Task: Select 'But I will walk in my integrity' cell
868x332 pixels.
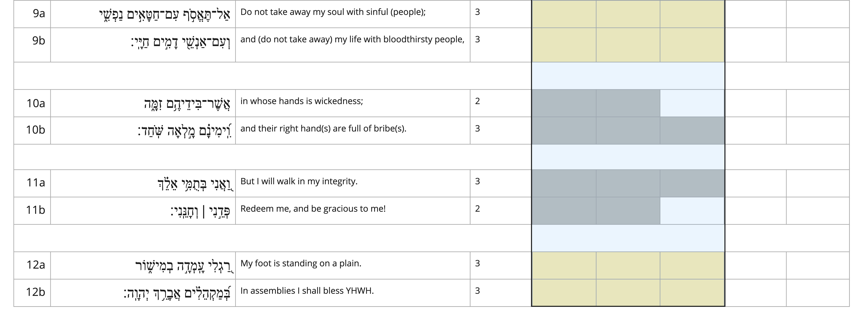Action: (x=352, y=183)
